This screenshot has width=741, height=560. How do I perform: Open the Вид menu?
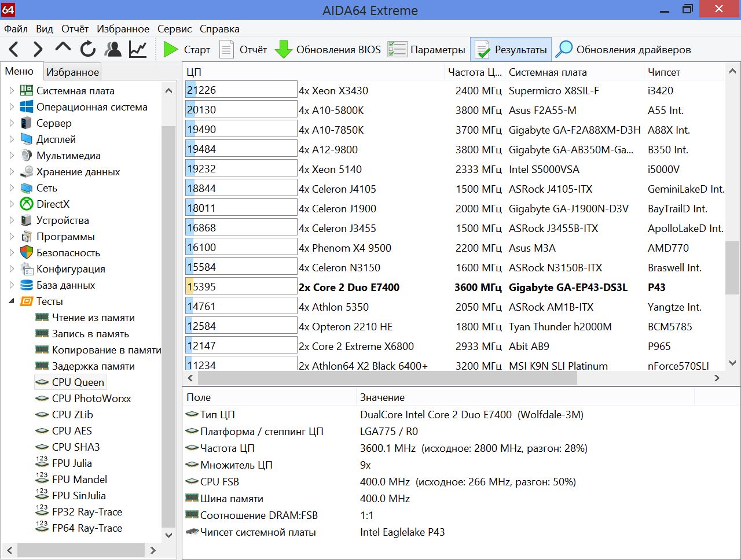tap(45, 29)
